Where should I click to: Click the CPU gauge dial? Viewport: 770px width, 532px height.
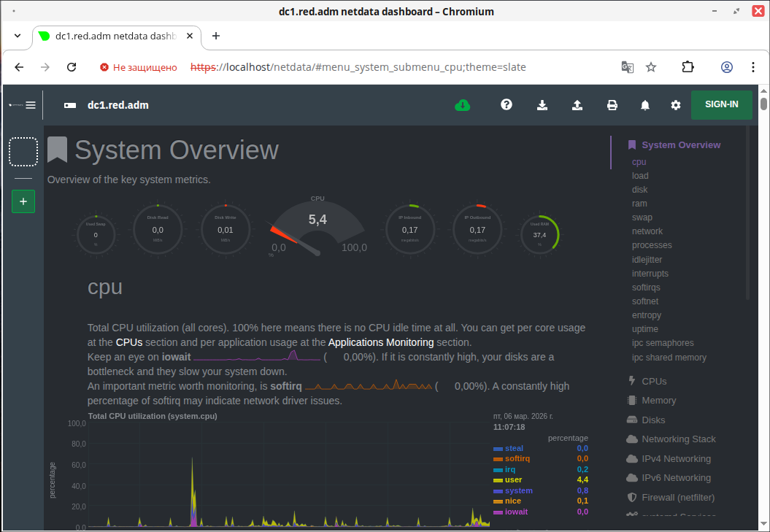click(x=317, y=228)
